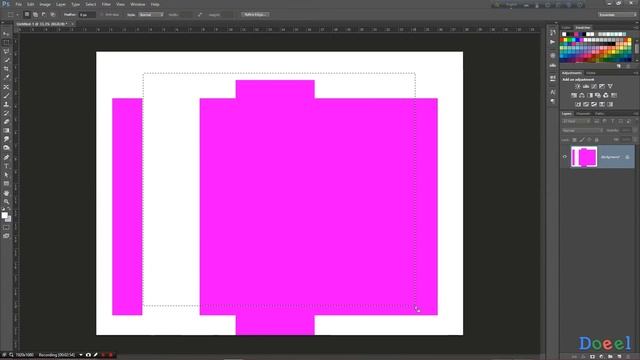Swap width and height in options bar
Screen dimensions: 640x360
[x=200, y=15]
